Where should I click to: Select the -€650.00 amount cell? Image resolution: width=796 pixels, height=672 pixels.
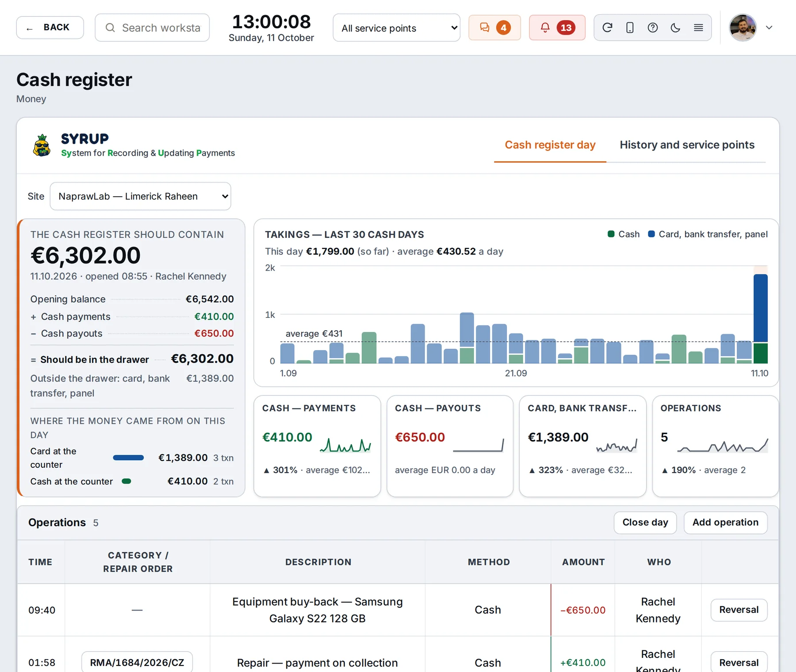(x=583, y=610)
